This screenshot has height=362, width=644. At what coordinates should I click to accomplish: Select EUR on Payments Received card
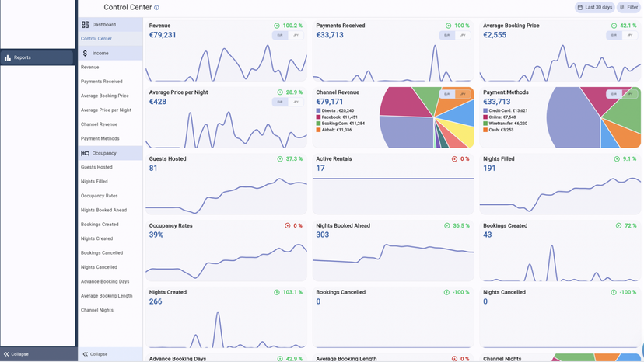447,36
